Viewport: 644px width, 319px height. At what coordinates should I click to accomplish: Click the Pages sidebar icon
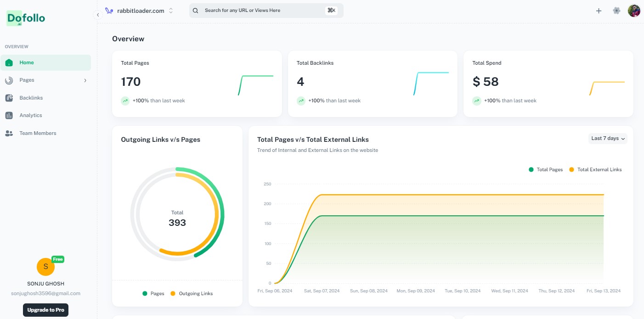tap(9, 80)
